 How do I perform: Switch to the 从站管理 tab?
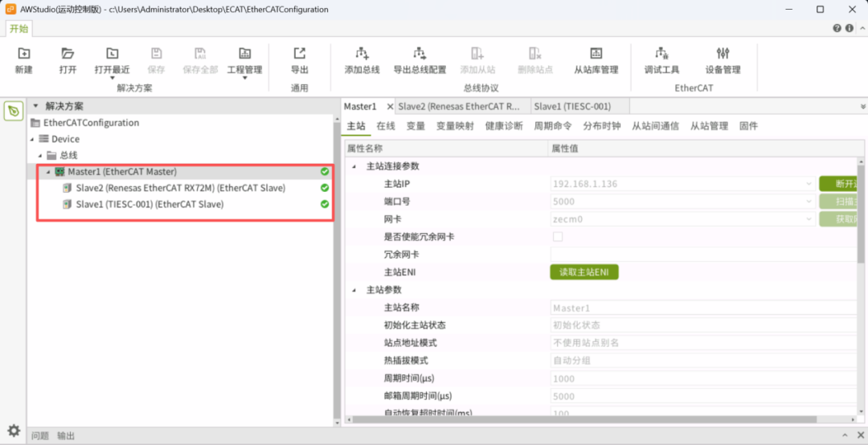click(709, 126)
